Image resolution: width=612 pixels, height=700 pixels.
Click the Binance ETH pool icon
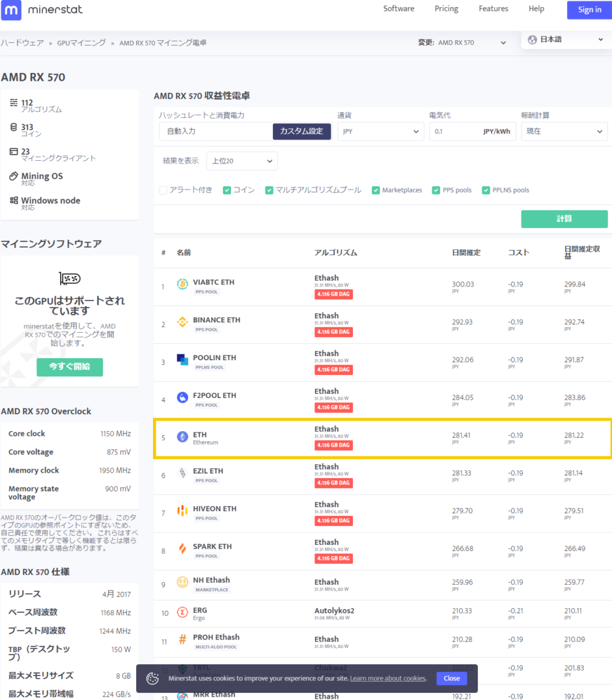[182, 322]
